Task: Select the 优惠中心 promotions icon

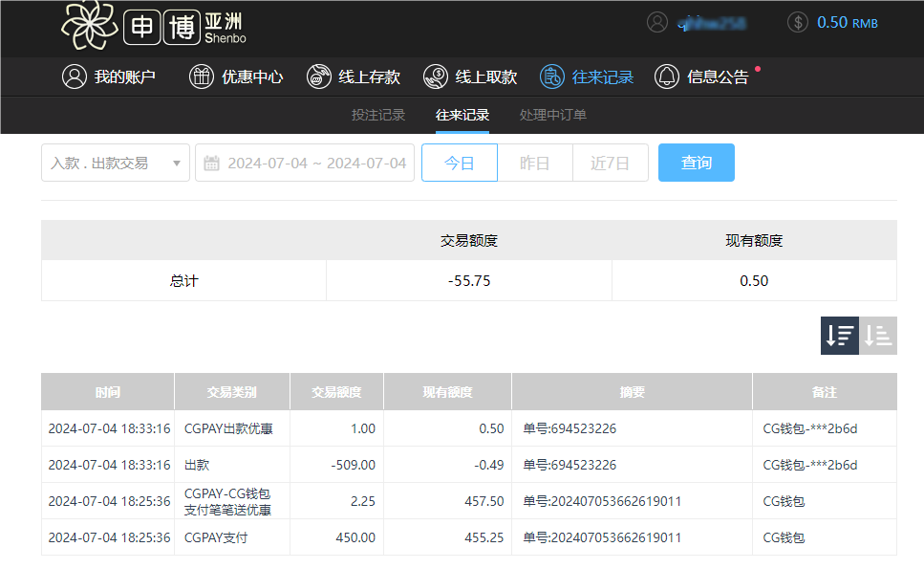Action: click(x=201, y=77)
